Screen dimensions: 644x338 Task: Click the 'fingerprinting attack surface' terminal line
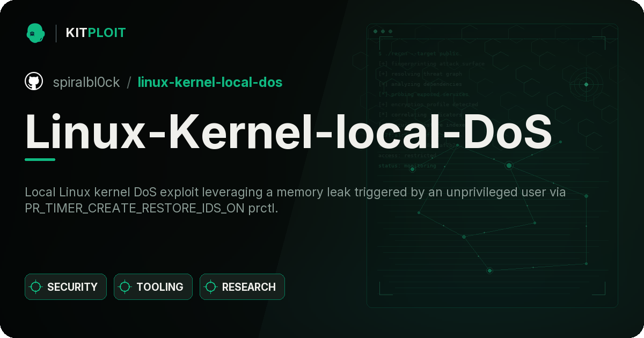[x=431, y=64]
